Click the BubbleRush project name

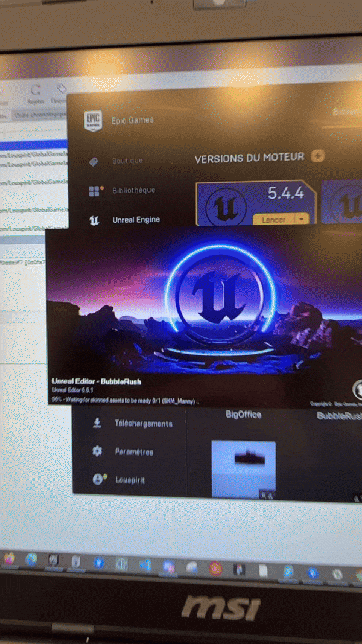point(339,416)
